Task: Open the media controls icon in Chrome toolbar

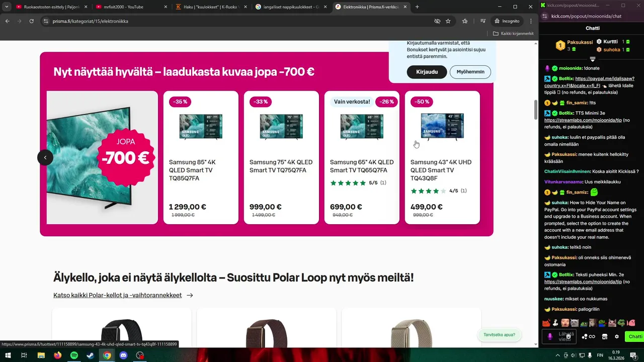Action: click(x=482, y=21)
